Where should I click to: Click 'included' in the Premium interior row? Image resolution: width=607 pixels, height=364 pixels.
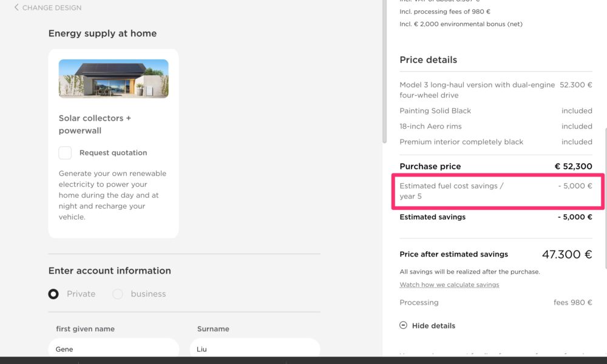click(x=577, y=141)
